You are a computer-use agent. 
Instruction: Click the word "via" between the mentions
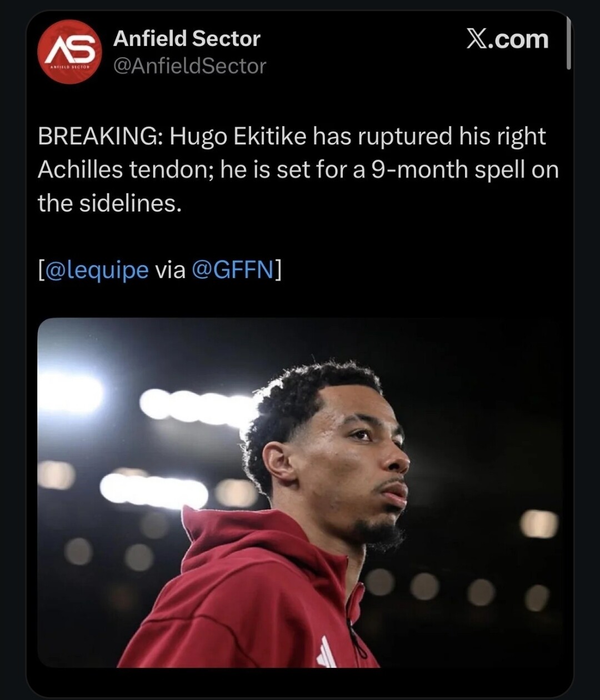[169, 269]
